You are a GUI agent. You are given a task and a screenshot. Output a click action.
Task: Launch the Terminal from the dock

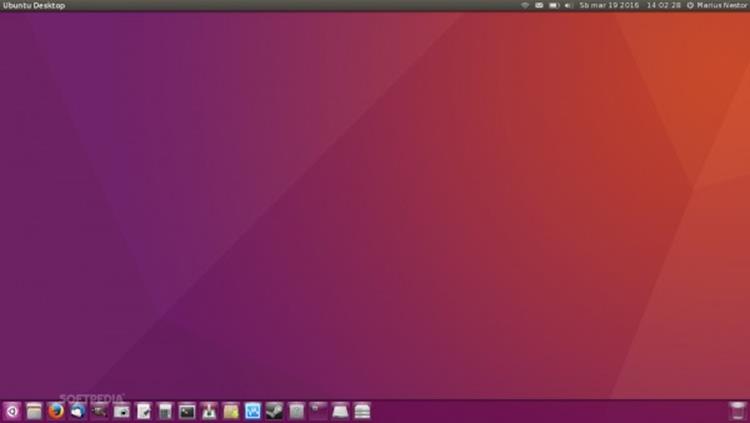click(x=187, y=410)
